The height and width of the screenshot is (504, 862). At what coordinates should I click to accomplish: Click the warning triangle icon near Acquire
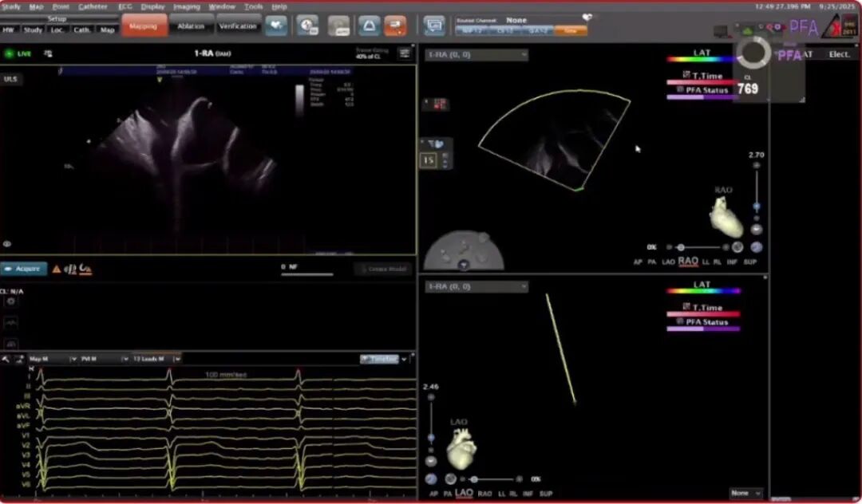(57, 270)
